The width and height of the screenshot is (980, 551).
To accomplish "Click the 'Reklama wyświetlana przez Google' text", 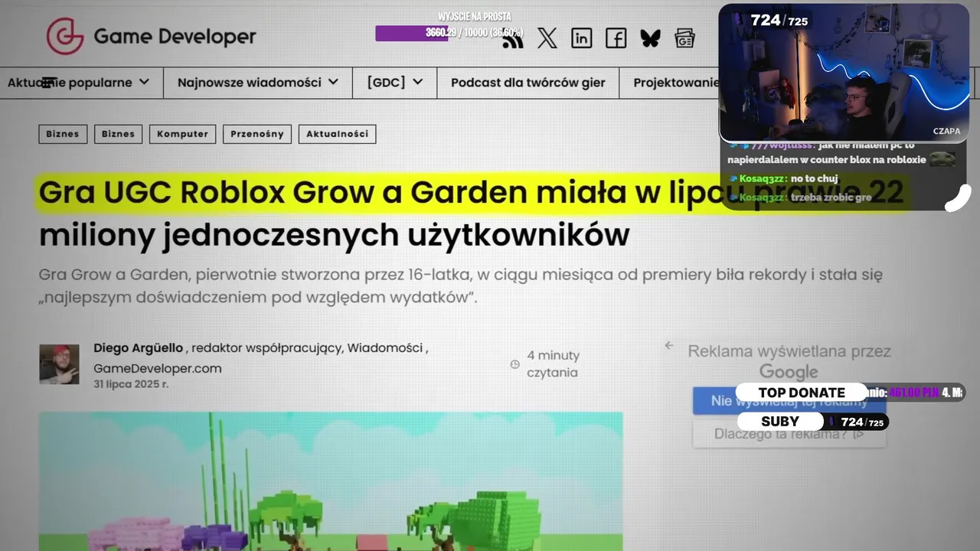I will point(789,361).
